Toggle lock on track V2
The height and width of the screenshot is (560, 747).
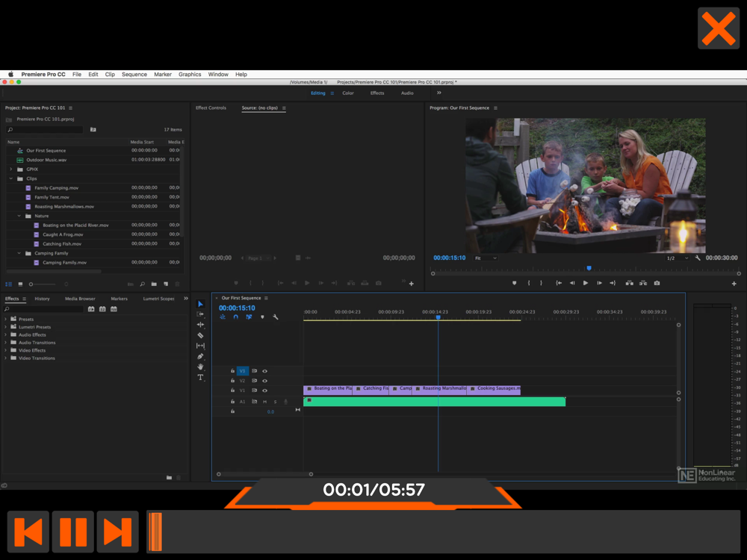232,381
